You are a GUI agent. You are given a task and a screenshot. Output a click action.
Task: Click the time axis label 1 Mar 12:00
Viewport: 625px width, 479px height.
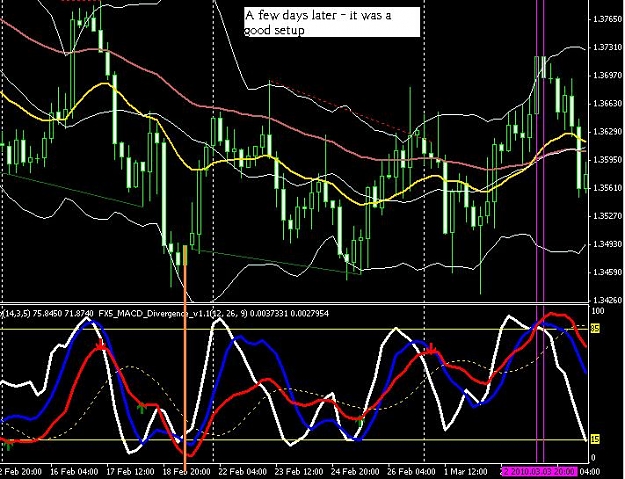pos(465,472)
